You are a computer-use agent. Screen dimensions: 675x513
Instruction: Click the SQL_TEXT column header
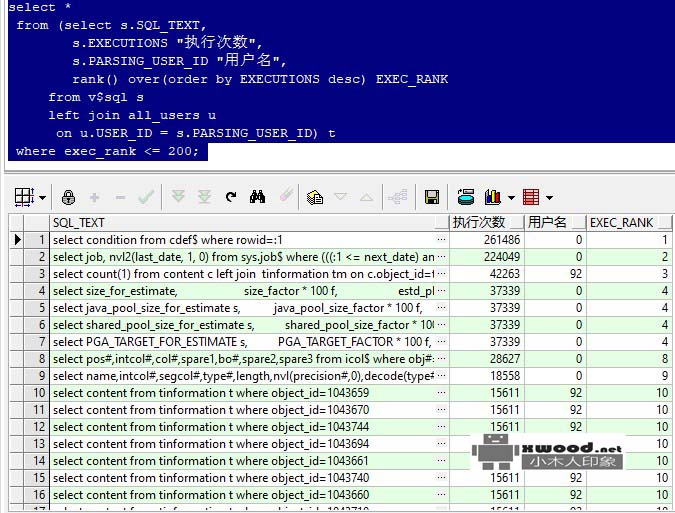[249, 223]
